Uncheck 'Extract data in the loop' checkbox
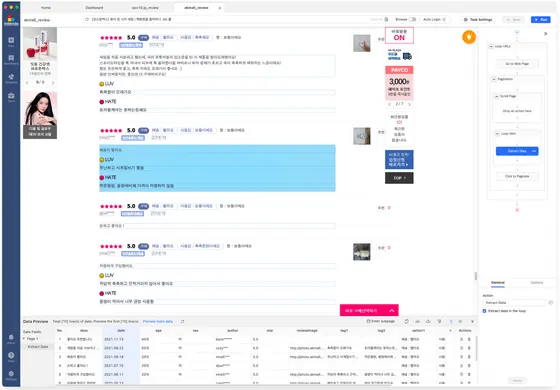The image size is (560, 390). click(x=484, y=311)
